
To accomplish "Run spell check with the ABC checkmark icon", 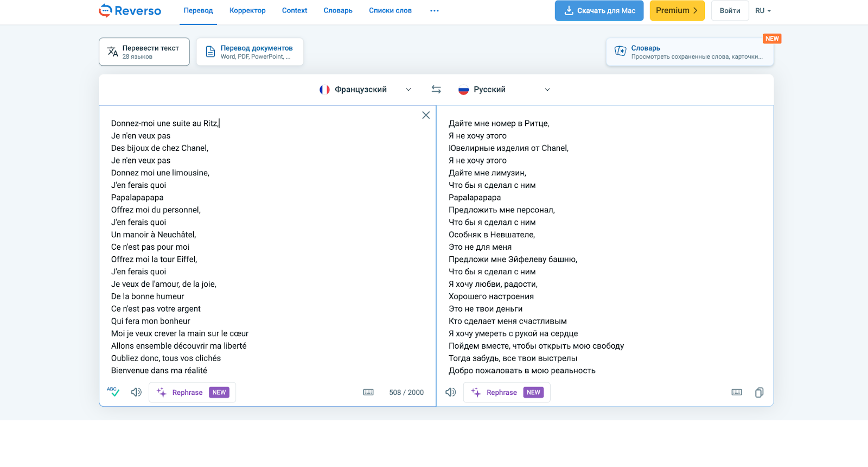I will pos(113,392).
